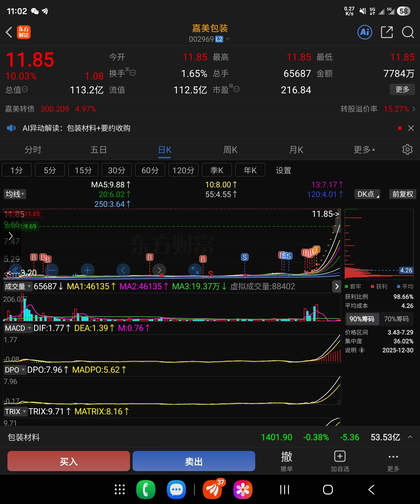Tap the 4.26 average cost marker

[406, 270]
